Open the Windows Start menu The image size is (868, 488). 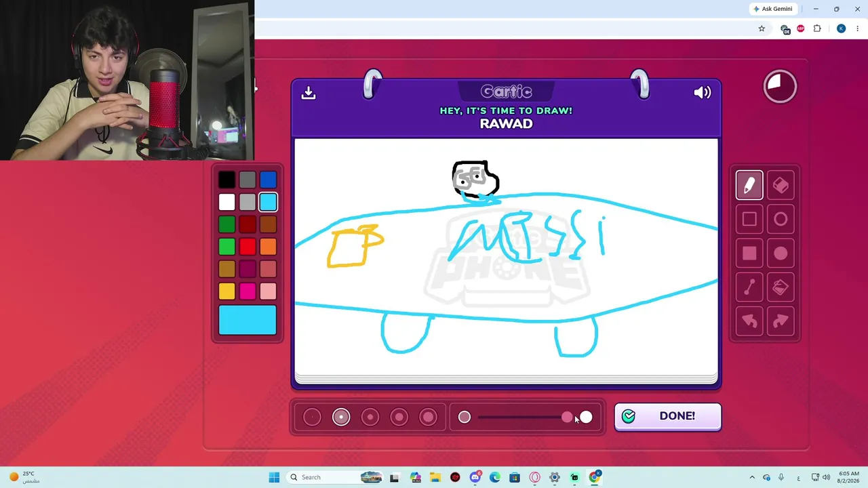point(274,477)
